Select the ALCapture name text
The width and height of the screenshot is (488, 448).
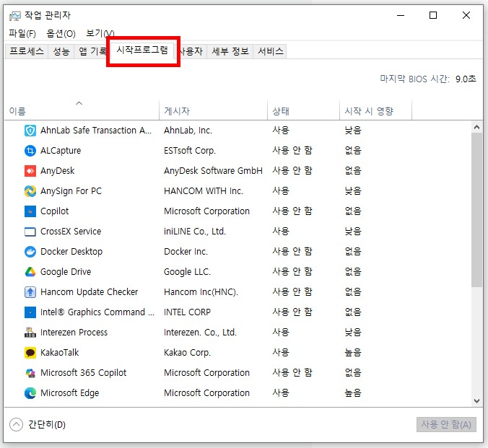pyautogui.click(x=61, y=151)
